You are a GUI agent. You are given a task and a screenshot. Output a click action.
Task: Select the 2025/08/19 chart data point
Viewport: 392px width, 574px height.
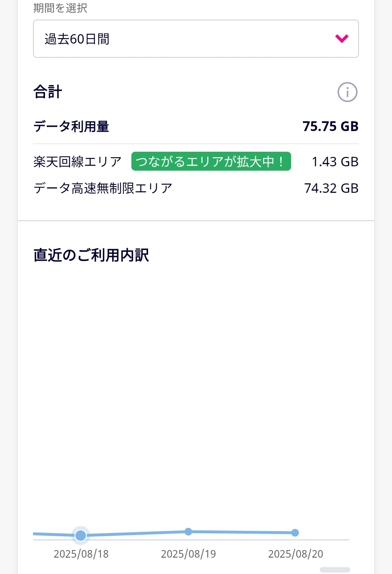pyautogui.click(x=188, y=532)
